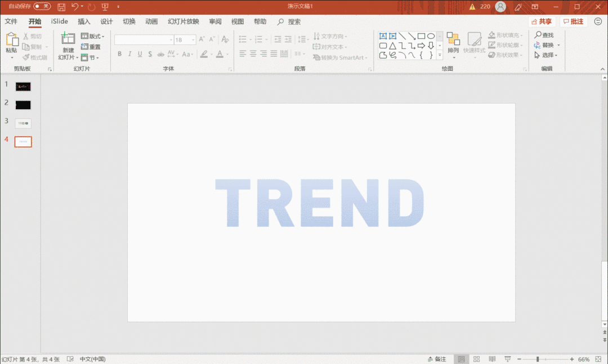Toggle bold text formatting

[119, 54]
